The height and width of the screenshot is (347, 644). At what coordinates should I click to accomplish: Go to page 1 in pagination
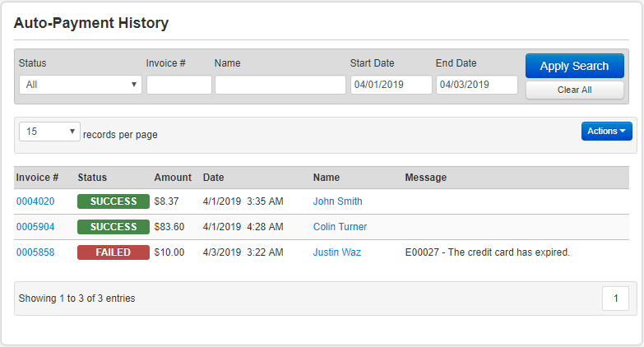(x=615, y=298)
